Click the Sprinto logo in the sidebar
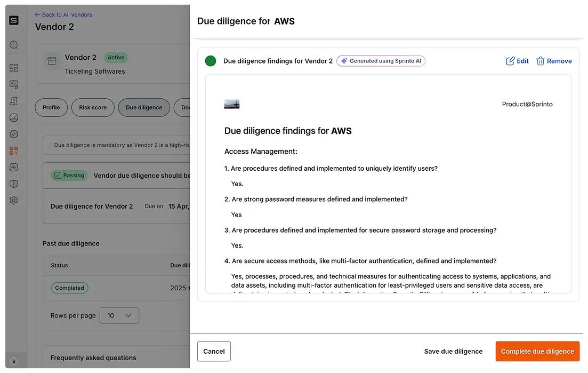Screen dimensions: 588x373 click(x=14, y=20)
